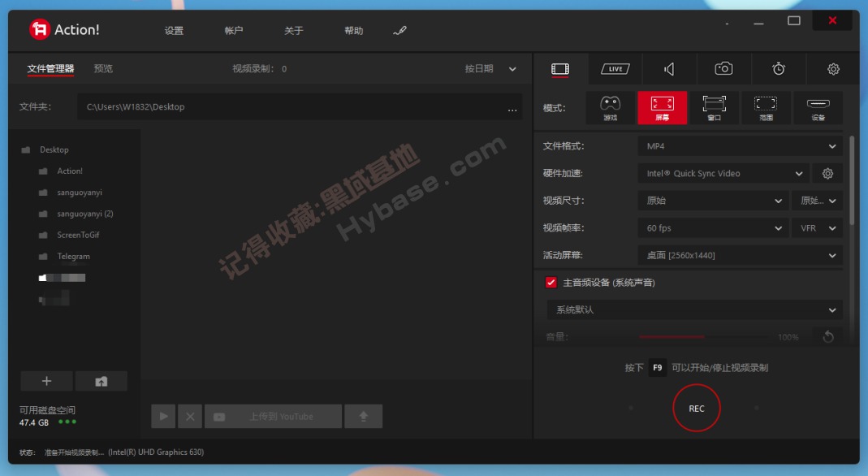Image resolution: width=868 pixels, height=476 pixels.
Task: Click the F9 hotkey button
Action: (x=657, y=367)
